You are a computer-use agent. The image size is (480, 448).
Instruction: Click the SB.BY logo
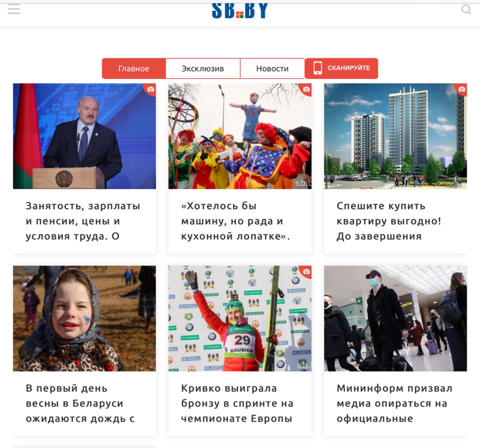(x=240, y=11)
